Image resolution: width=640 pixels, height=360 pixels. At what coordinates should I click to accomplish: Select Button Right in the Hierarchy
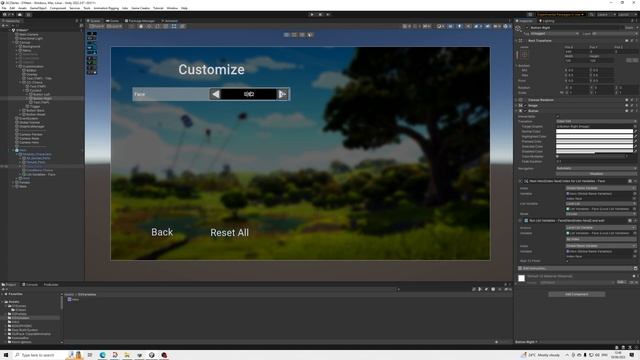pos(42,98)
